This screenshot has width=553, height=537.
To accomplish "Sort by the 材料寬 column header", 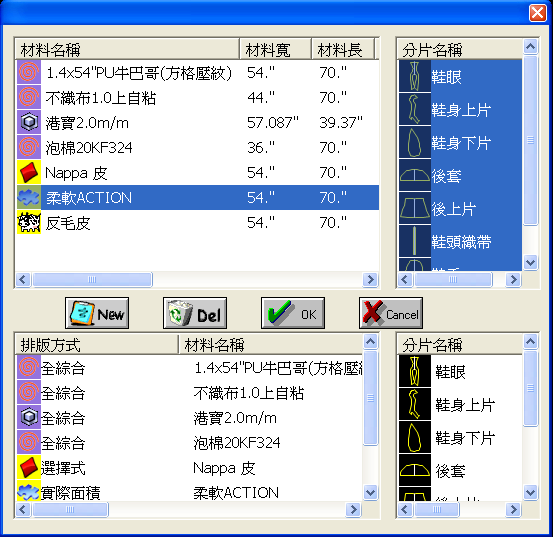I will (275, 49).
